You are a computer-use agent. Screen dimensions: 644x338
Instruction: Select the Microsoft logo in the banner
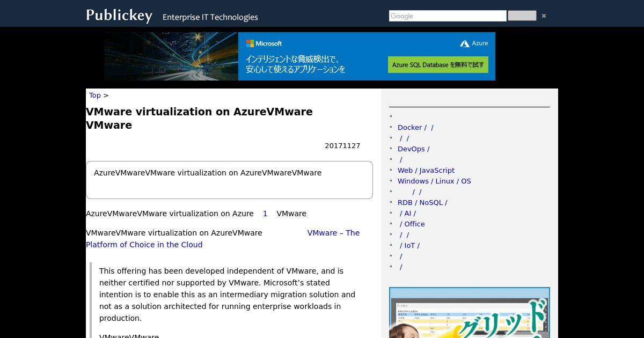pyautogui.click(x=264, y=43)
